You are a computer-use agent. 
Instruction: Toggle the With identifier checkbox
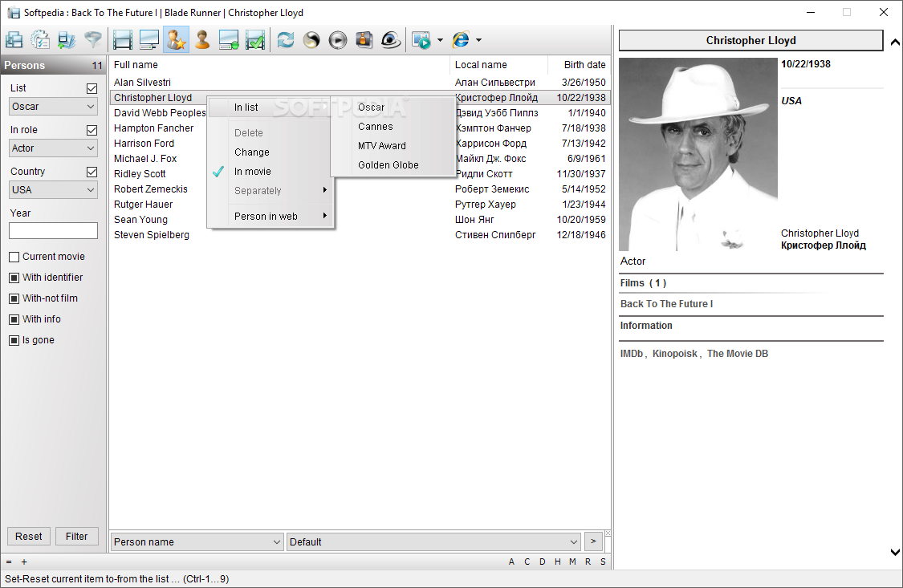click(14, 278)
